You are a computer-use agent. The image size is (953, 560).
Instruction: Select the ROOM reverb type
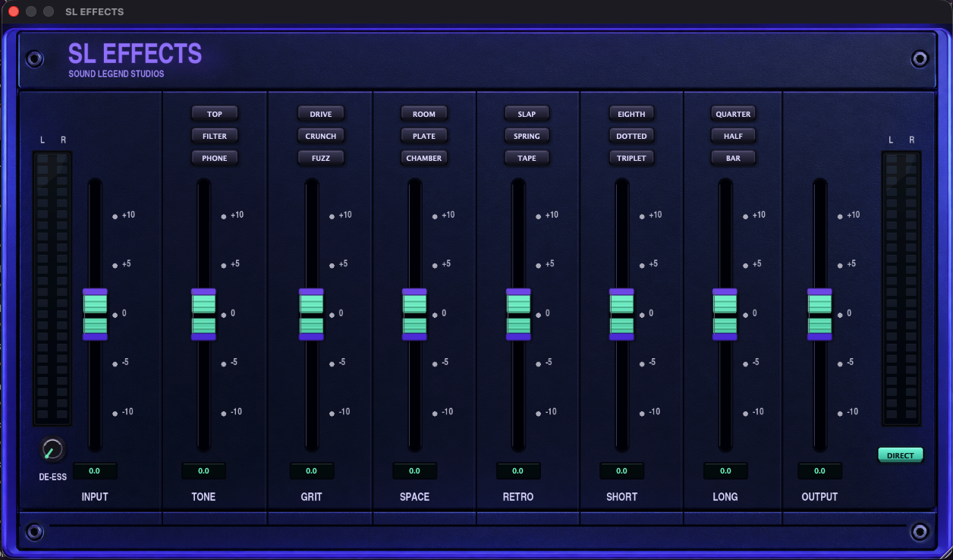click(x=424, y=114)
